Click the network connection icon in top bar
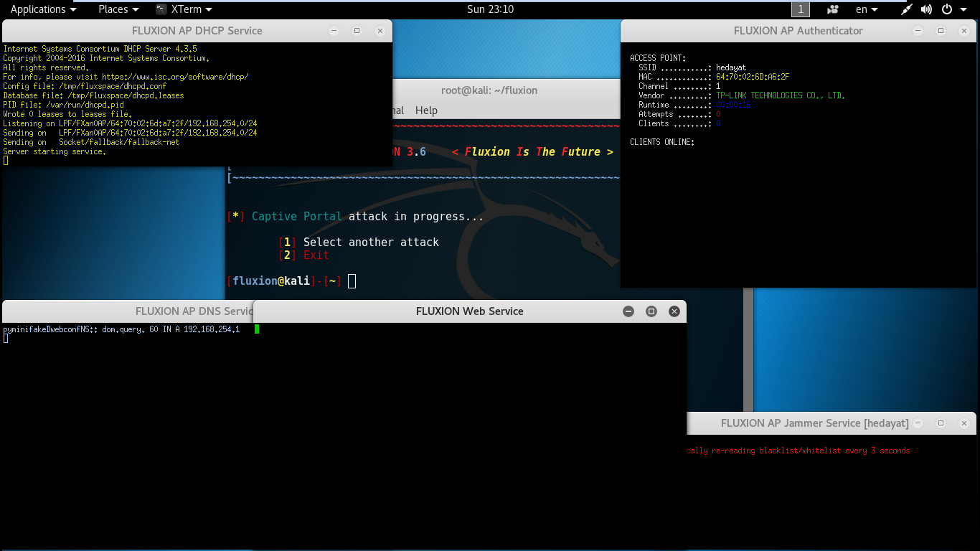 [x=907, y=9]
